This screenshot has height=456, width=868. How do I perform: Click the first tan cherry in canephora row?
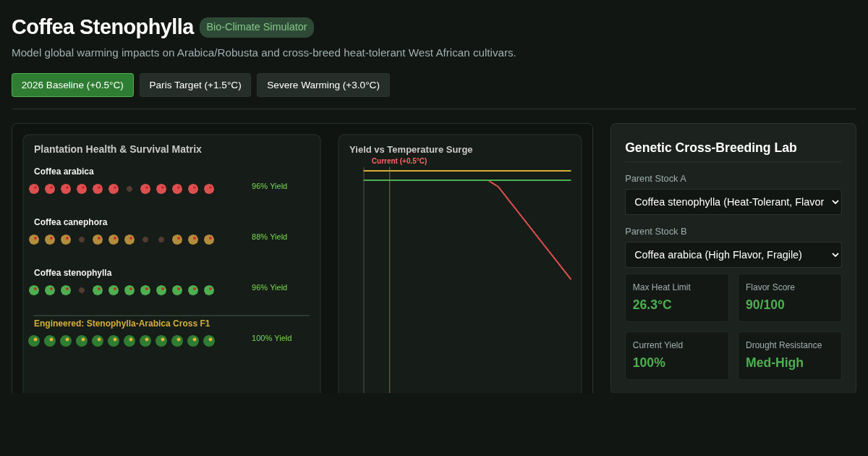click(x=34, y=240)
